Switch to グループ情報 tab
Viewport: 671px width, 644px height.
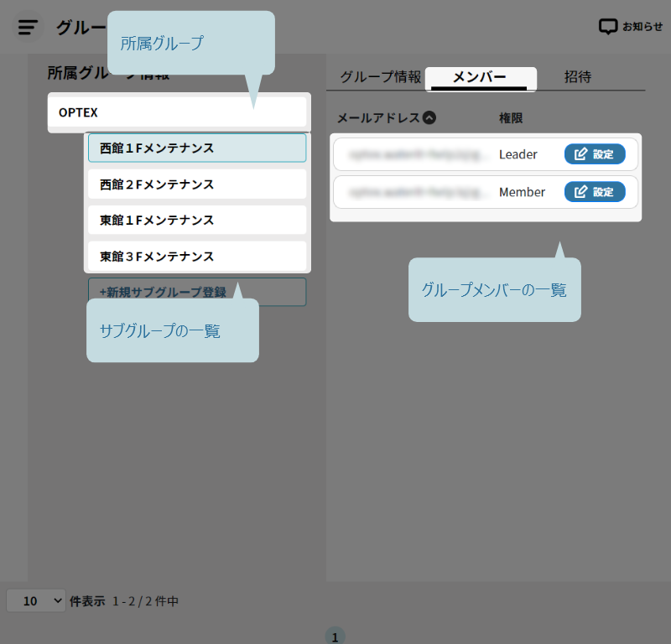[x=380, y=77]
